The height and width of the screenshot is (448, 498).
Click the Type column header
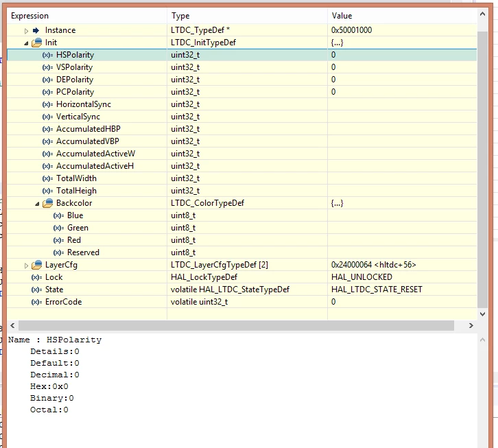[x=247, y=16]
